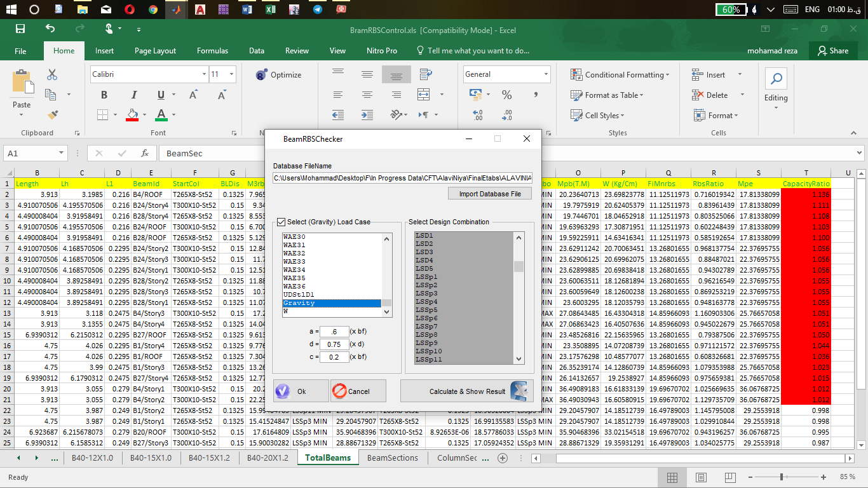Screen dimensions: 868x488
Task: Expand the General number format dropdown
Action: pyautogui.click(x=545, y=74)
